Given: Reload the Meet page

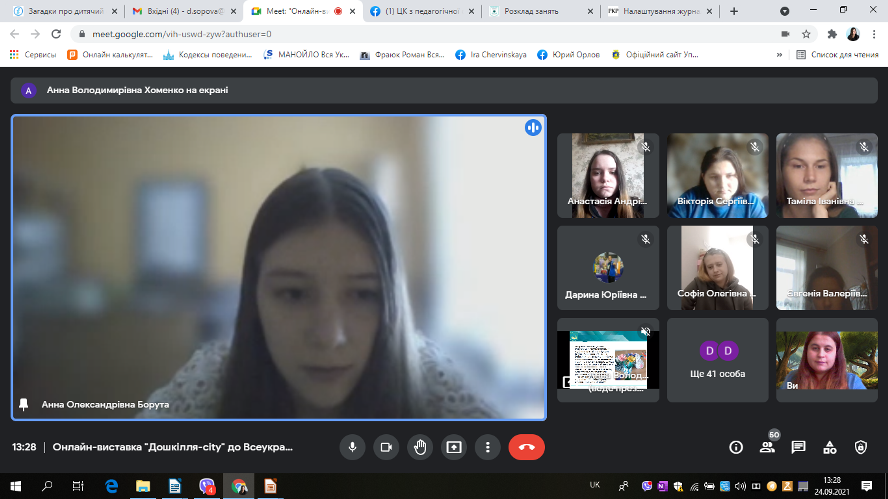Looking at the screenshot, I should (x=56, y=34).
